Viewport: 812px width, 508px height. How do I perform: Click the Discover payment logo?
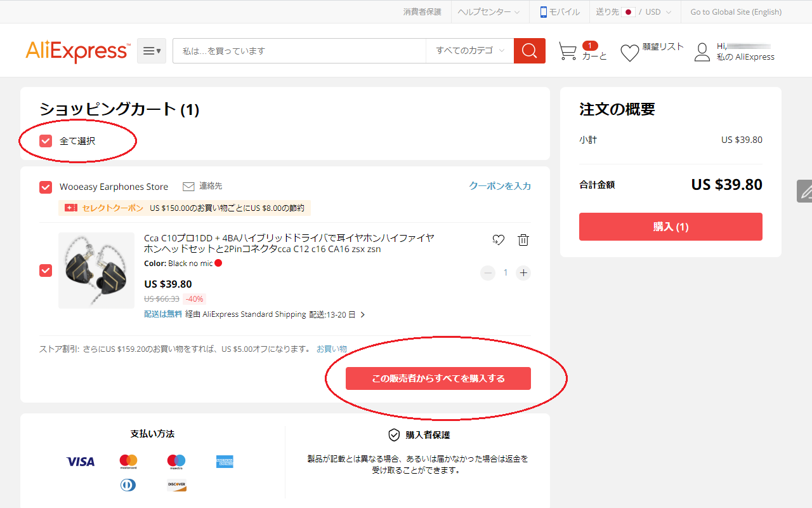[x=176, y=485]
